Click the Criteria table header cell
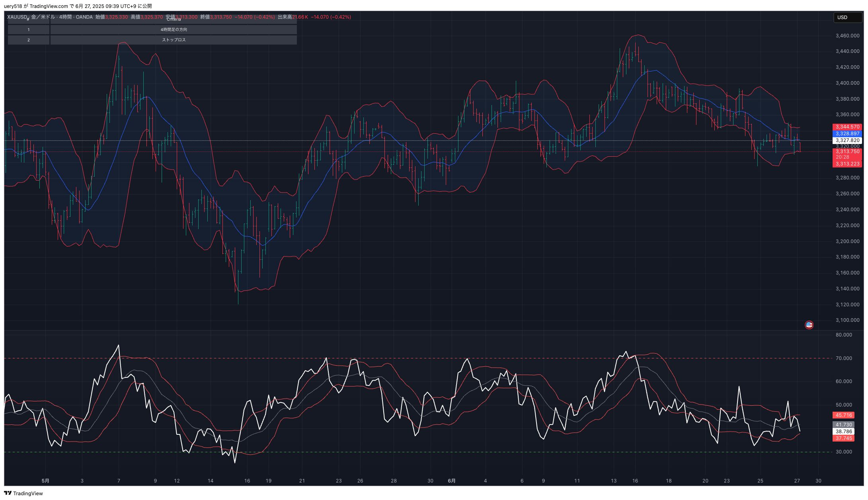The width and height of the screenshot is (868, 500). coord(174,20)
